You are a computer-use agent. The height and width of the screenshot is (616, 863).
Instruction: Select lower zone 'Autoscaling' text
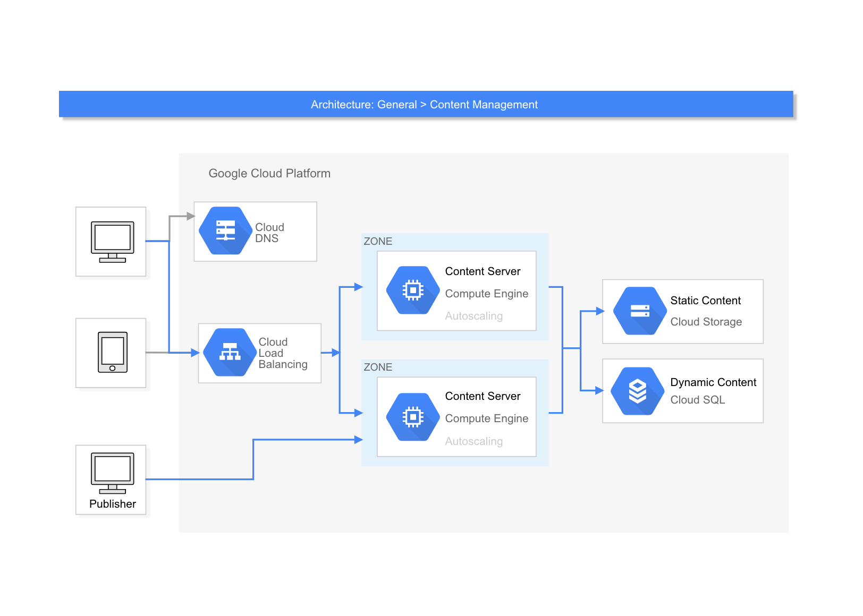click(474, 441)
